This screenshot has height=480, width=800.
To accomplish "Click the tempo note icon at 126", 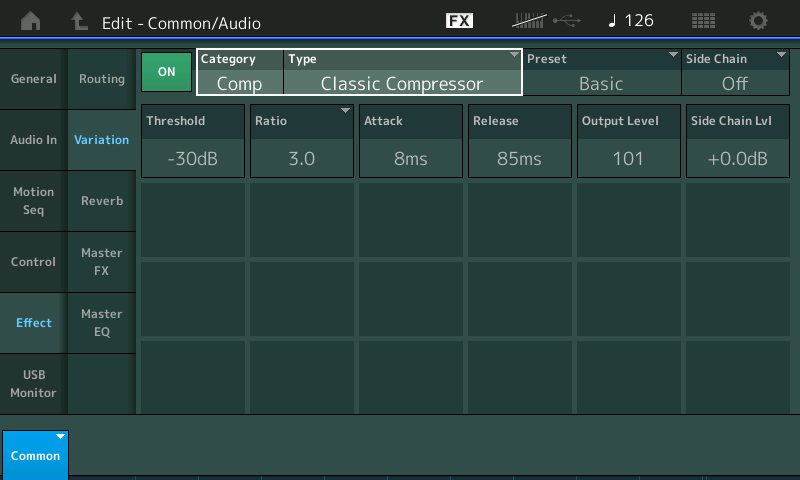I will point(612,20).
